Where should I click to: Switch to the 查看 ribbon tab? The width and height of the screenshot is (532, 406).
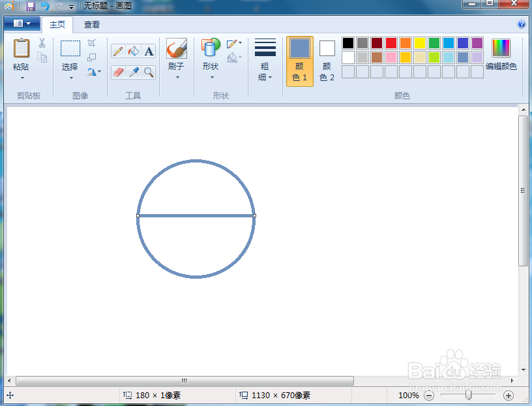(91, 24)
